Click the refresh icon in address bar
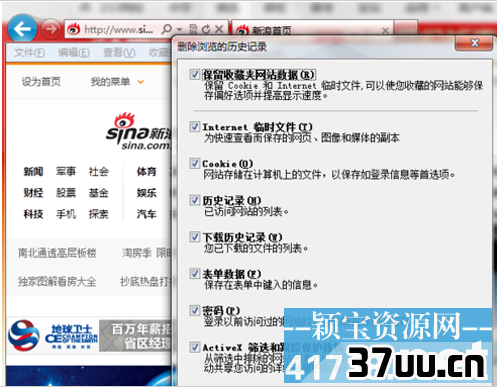This screenshot has width=497, height=388. click(x=206, y=29)
